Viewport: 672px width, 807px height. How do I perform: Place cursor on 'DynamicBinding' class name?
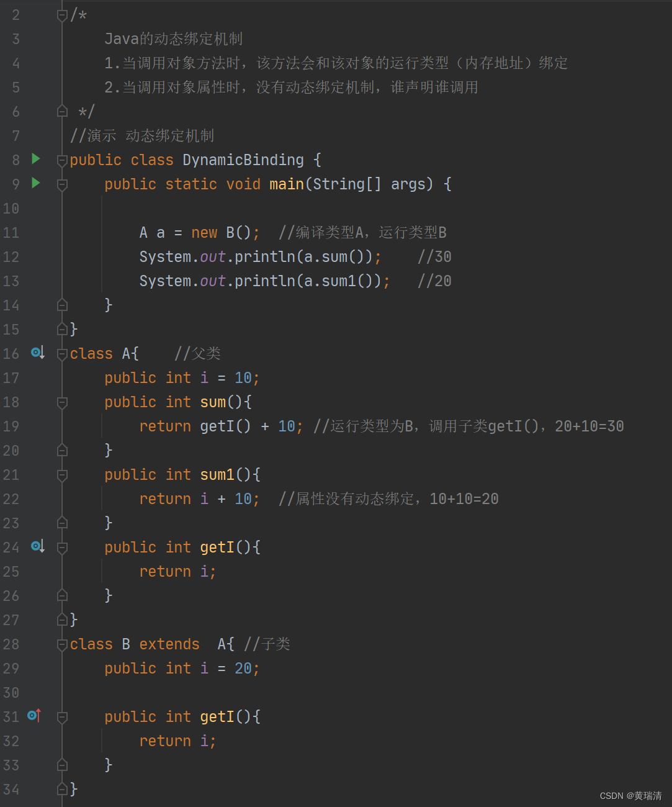(243, 160)
